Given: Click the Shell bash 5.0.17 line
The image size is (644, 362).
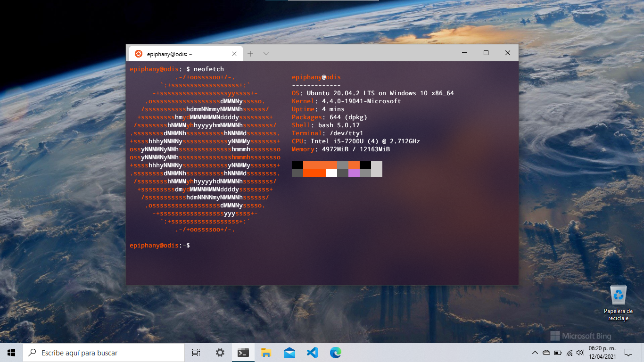Looking at the screenshot, I should click(x=326, y=125).
